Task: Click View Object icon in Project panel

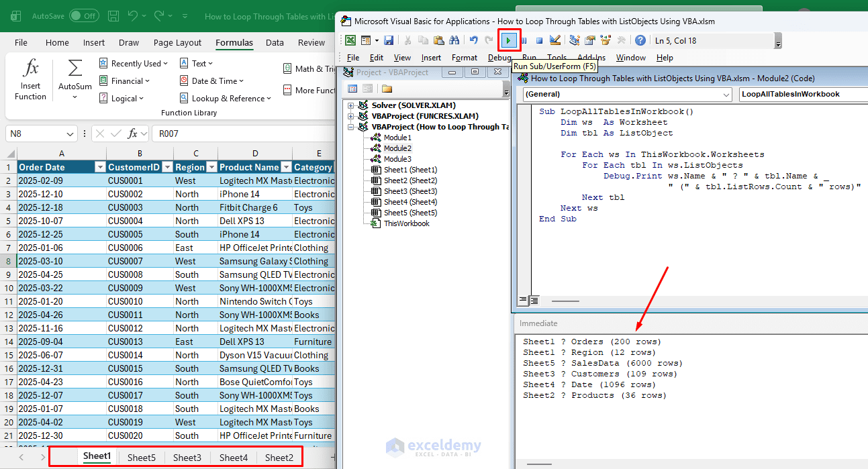Action: [367, 89]
